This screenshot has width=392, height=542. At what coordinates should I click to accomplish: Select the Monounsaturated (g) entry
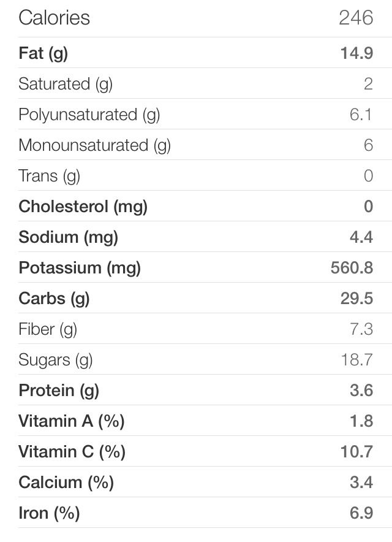point(196,145)
